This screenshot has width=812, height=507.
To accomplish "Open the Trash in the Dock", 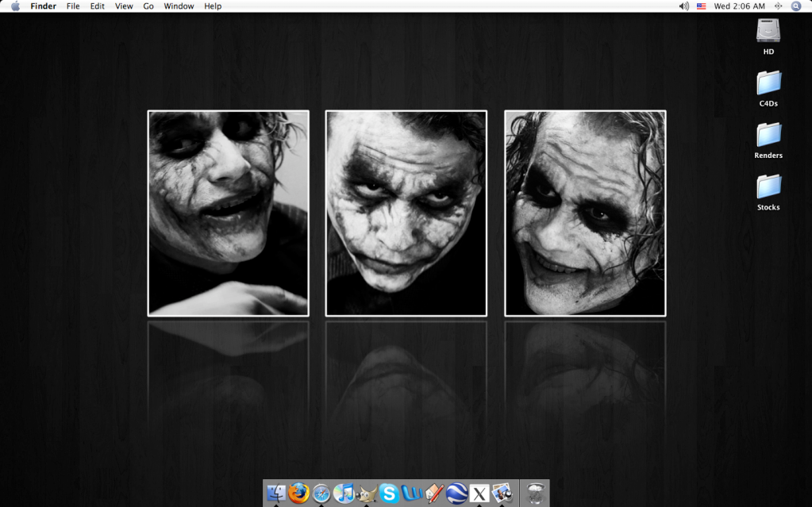I will click(536, 493).
